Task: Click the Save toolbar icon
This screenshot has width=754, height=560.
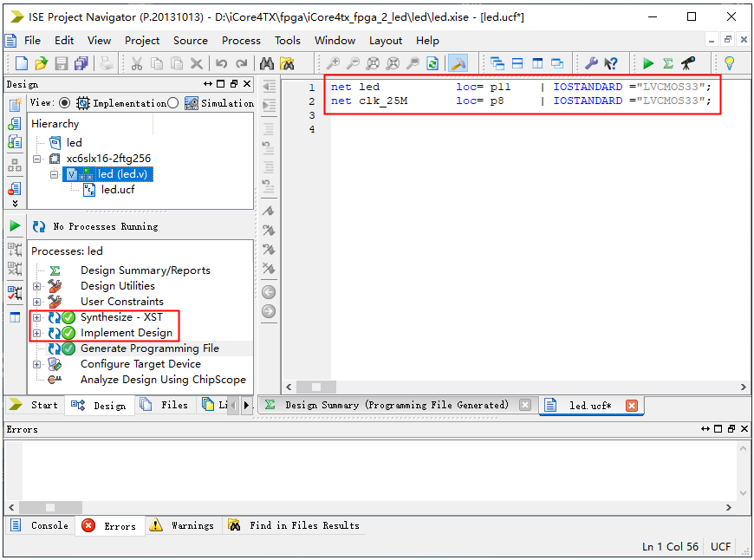Action: [61, 63]
